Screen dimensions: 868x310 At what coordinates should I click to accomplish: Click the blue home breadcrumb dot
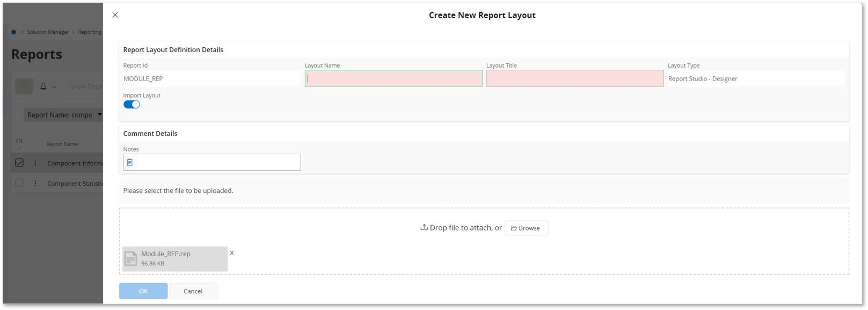(x=14, y=32)
